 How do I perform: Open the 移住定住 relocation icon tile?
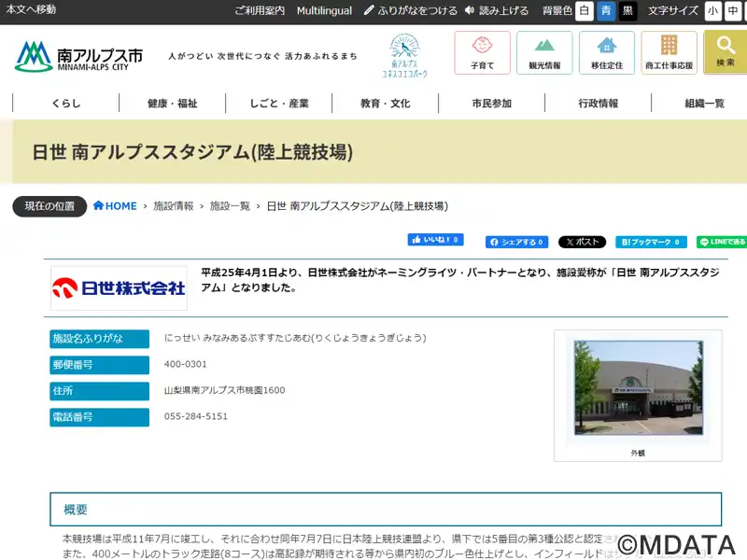[607, 52]
